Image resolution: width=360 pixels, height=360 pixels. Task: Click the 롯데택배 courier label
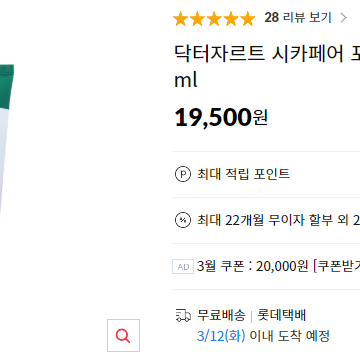(282, 315)
